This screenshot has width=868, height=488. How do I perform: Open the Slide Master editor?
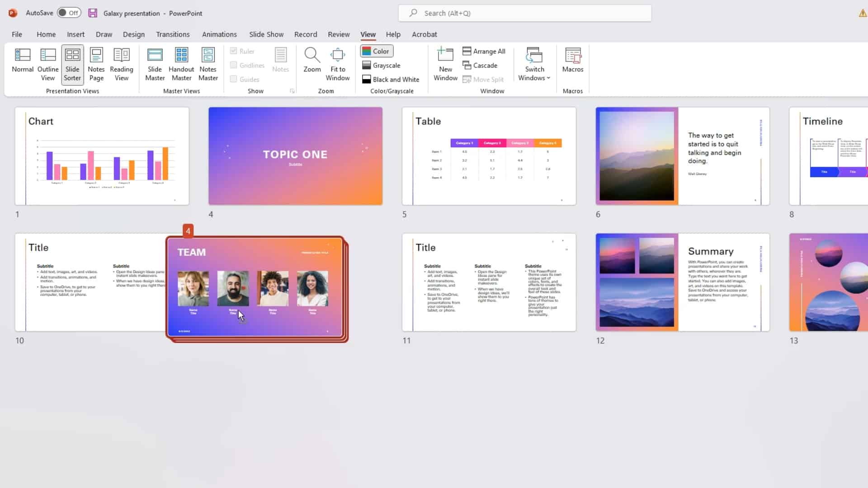click(155, 63)
